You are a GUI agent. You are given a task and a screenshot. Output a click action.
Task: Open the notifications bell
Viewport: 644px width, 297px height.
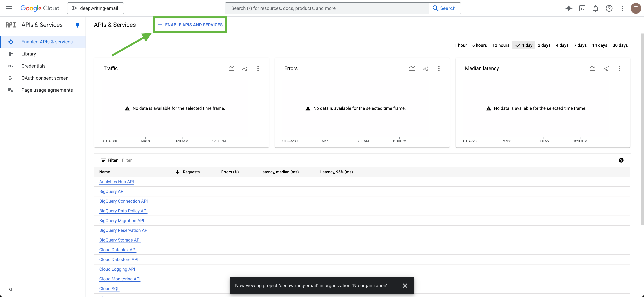tap(596, 8)
